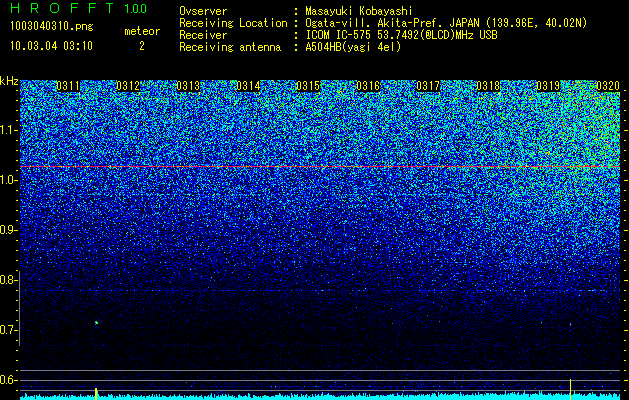The width and height of the screenshot is (629, 400).
Task: Click the meteor count value 2
Action: [142, 46]
